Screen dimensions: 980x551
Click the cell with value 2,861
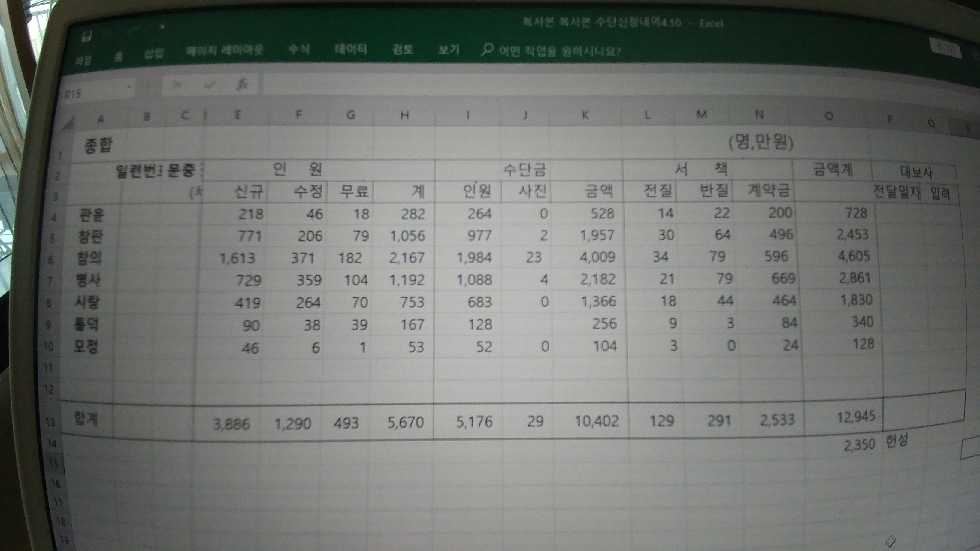855,279
